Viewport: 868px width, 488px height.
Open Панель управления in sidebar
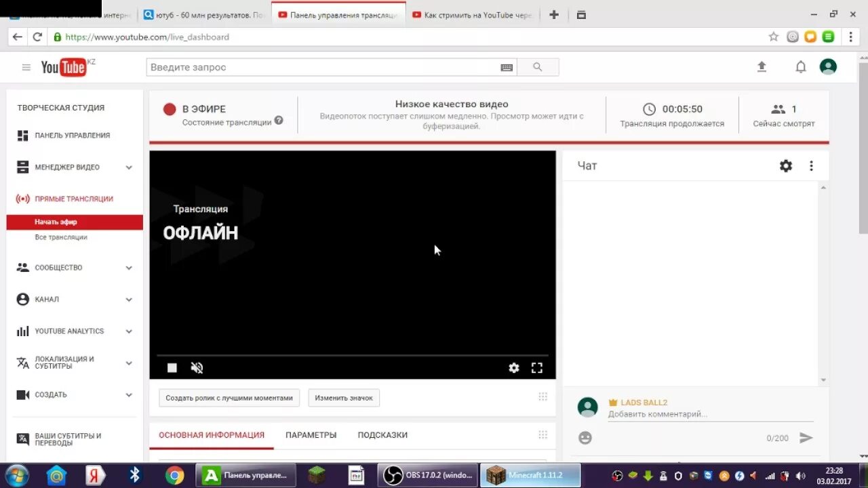(x=72, y=136)
